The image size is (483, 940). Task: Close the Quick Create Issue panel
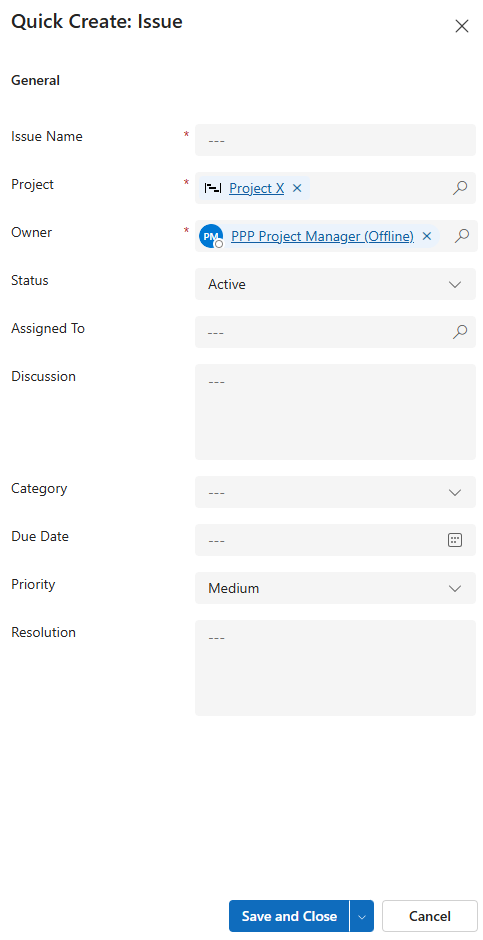point(461,26)
